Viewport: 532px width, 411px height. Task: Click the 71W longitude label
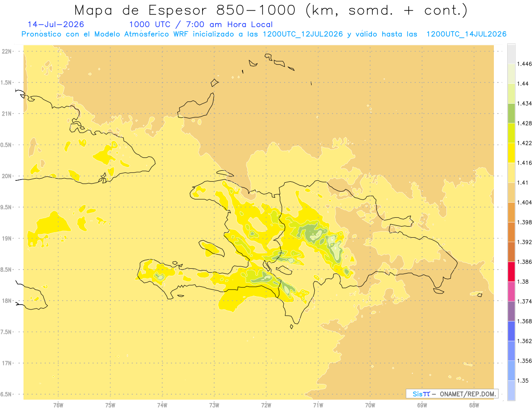(318, 405)
